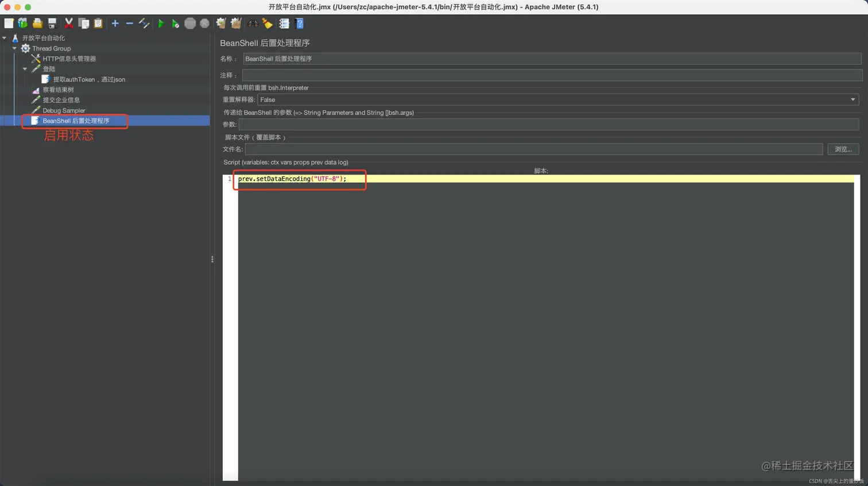
Task: Click the line number 1 gutter
Action: (x=230, y=179)
